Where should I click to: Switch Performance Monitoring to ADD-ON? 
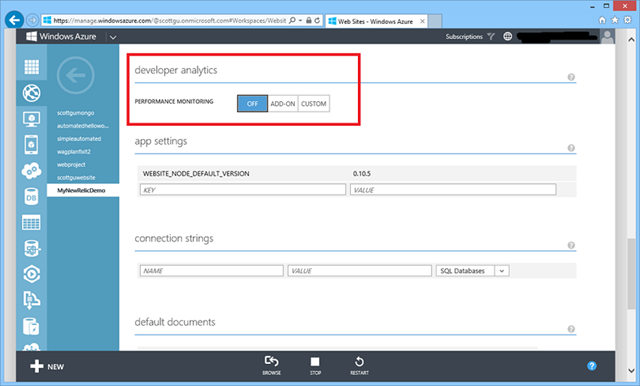coord(283,104)
